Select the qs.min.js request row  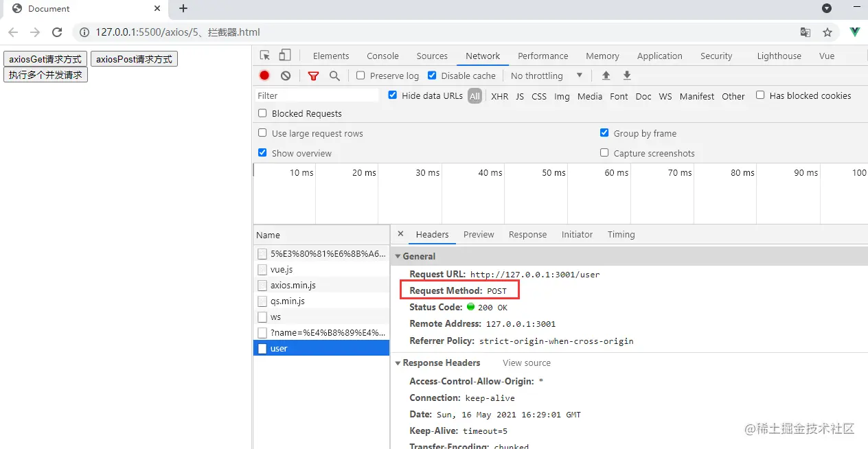point(321,301)
